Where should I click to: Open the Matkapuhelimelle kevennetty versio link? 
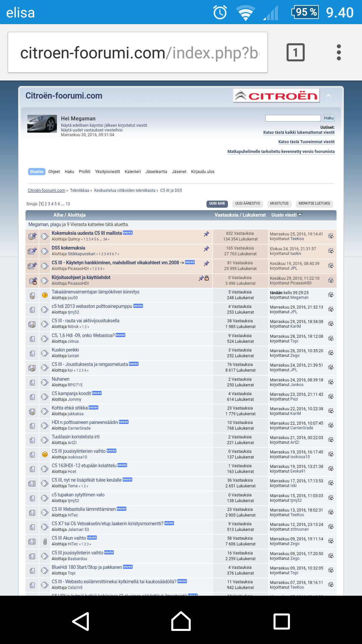281,152
